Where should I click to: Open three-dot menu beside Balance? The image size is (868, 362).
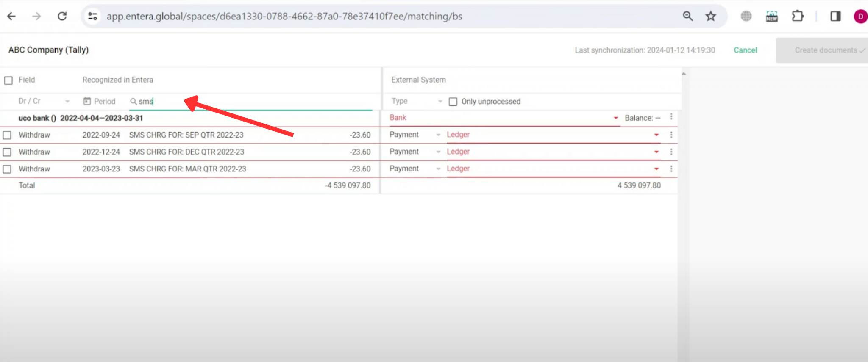pyautogui.click(x=671, y=117)
